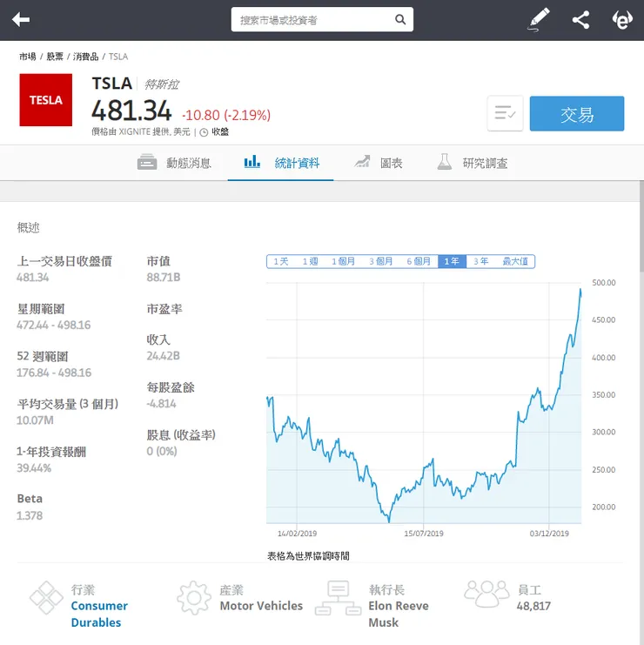Click dividend value 0 (0%)
The image size is (644, 645).
162,451
